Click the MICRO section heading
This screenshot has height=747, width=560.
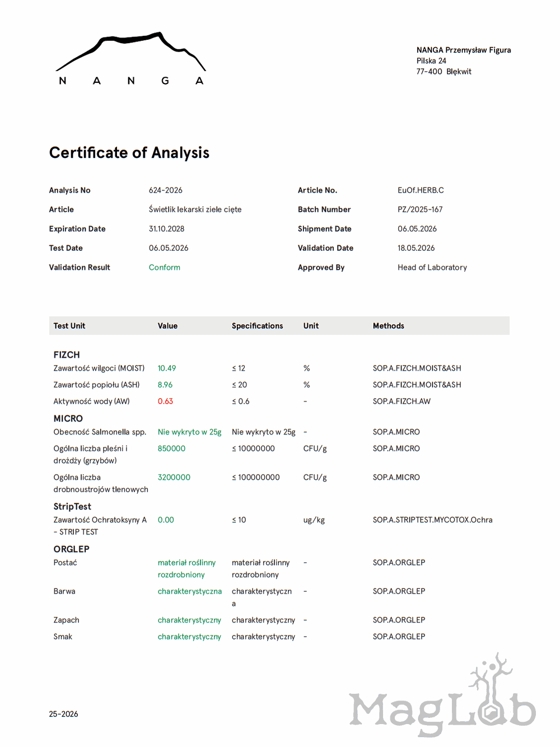click(x=68, y=419)
